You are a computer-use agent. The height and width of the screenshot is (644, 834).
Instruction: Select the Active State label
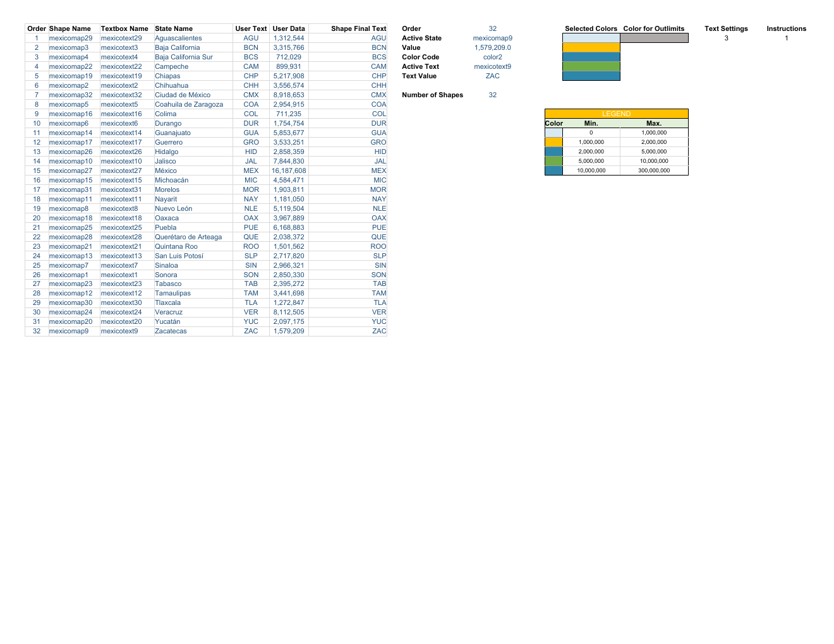[421, 38]
